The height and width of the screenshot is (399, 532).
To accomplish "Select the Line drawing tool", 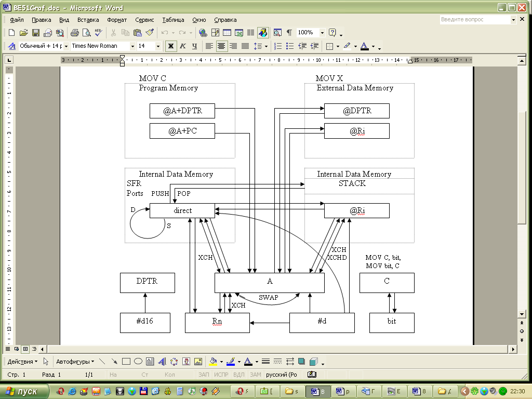I will [x=102, y=362].
